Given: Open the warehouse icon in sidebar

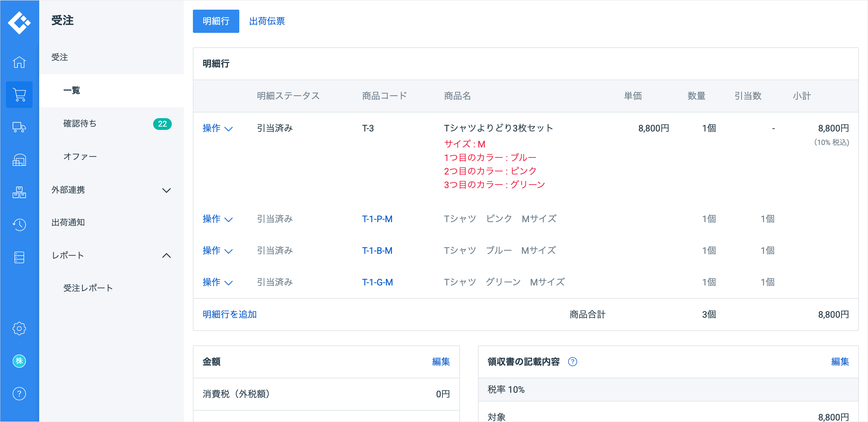Looking at the screenshot, I should 19,160.
